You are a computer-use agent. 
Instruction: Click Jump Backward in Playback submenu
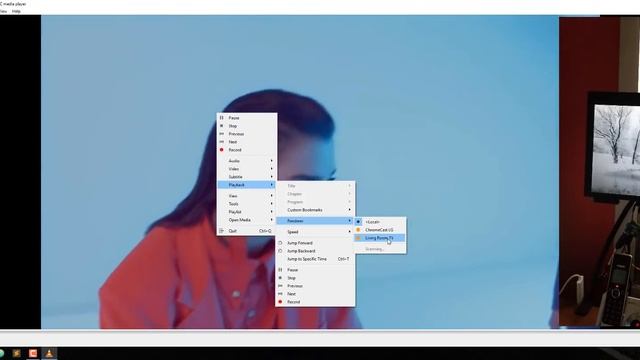[315, 251]
